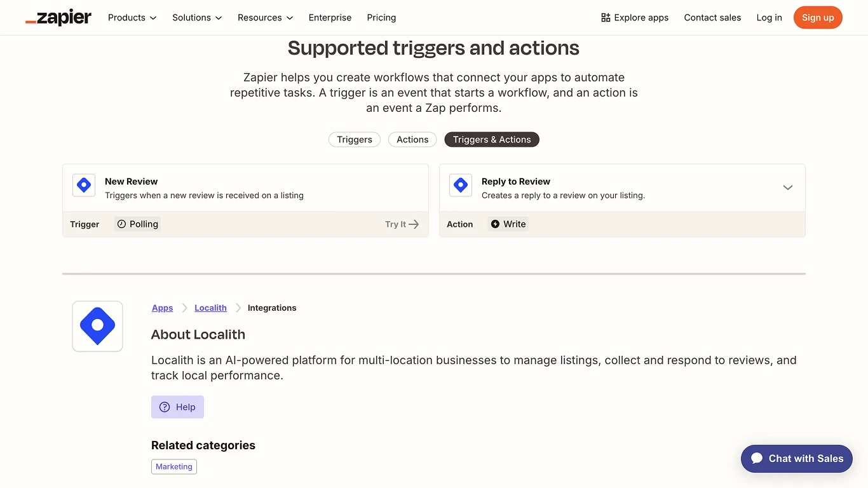Click the Polling badge
868x488 pixels.
click(137, 224)
